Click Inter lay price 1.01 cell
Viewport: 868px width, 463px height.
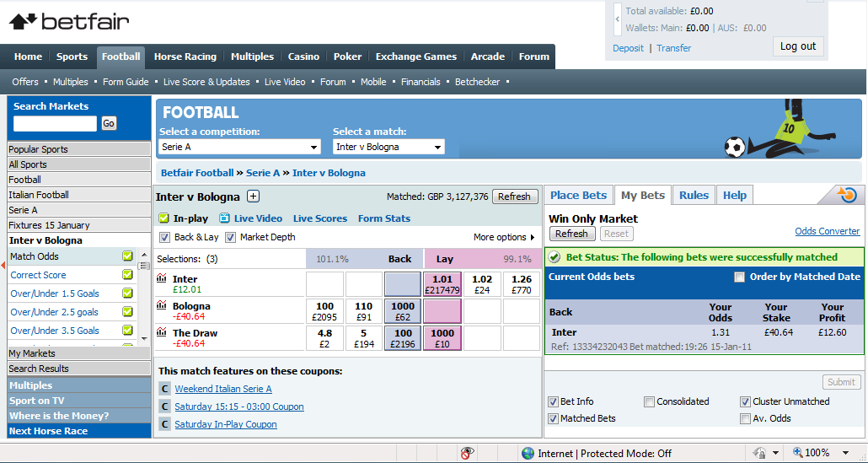pyautogui.click(x=442, y=284)
